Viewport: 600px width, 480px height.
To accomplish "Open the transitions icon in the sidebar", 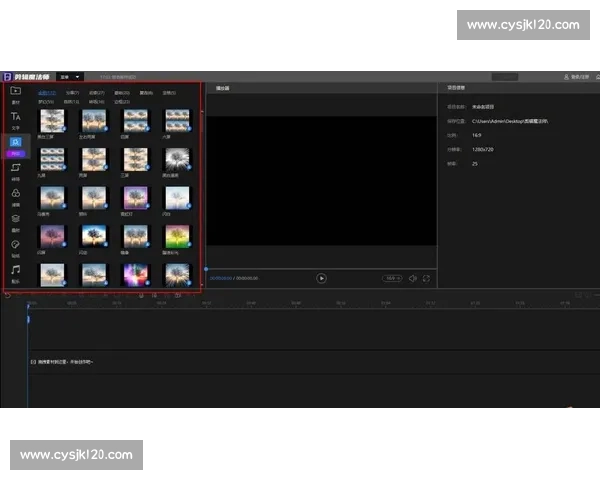I will tap(15, 169).
